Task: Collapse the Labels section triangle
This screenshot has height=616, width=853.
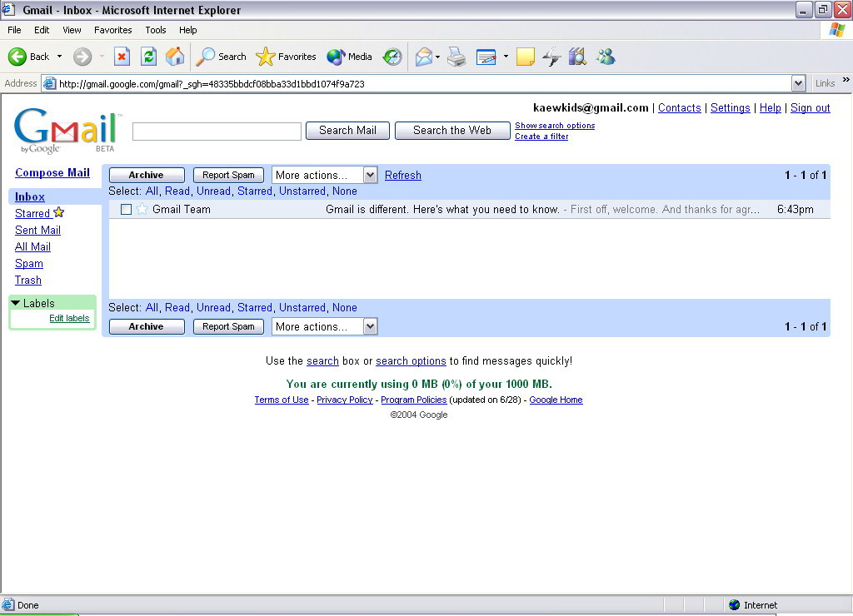Action: pyautogui.click(x=15, y=303)
